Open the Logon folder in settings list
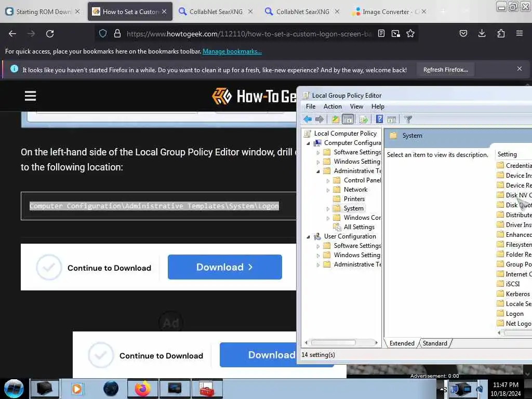Viewport: 532px width, 399px height. [514, 314]
